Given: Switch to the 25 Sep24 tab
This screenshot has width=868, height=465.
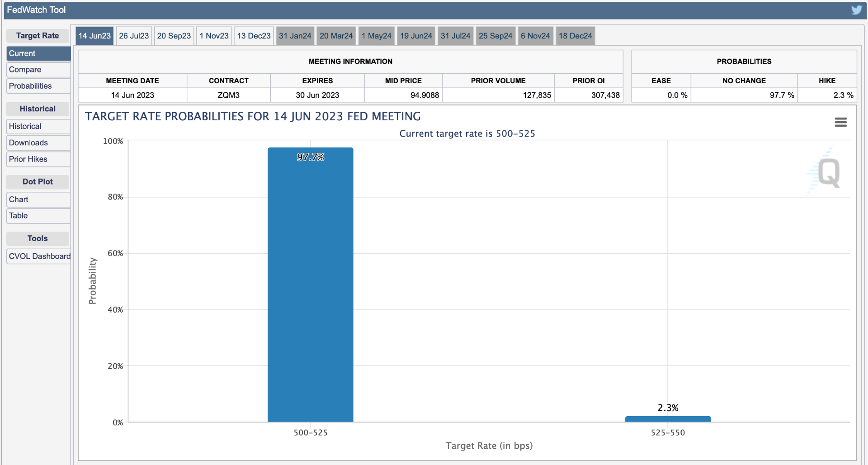Looking at the screenshot, I should click(x=495, y=36).
